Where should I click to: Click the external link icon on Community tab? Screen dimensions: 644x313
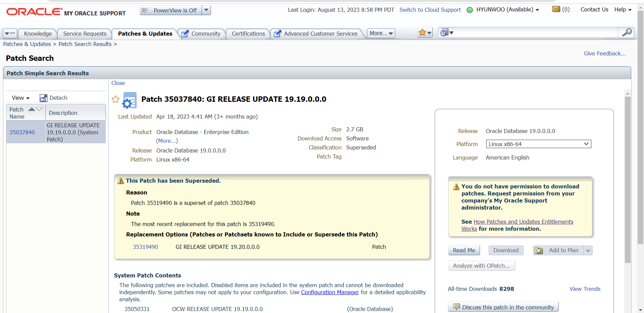(185, 34)
